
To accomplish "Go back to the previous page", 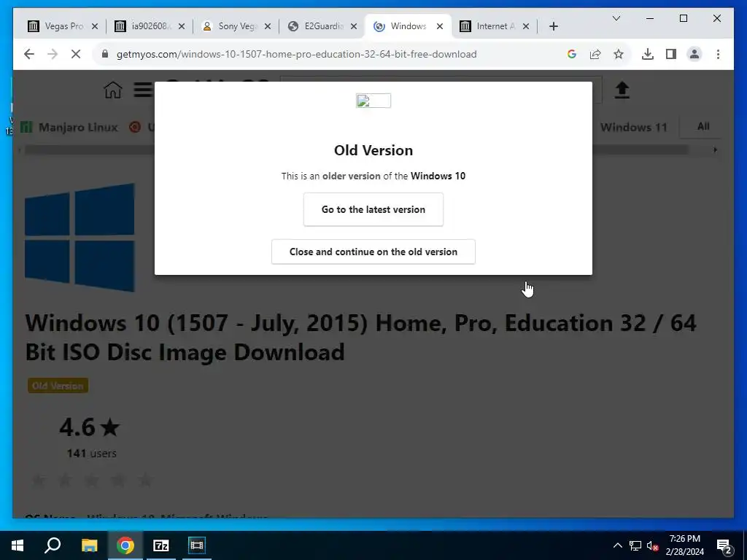I will [29, 54].
